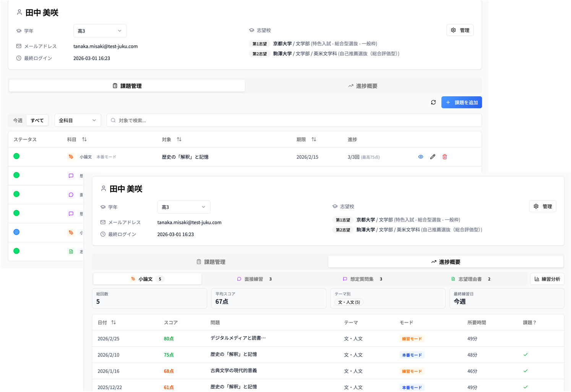Image resolution: width=571 pixels, height=392 pixels.
Task: Switch to the 進捗概要 tab in the back panel
Action: [x=363, y=86]
